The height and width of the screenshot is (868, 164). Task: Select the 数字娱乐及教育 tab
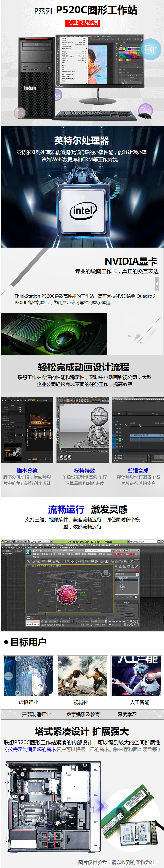pos(83,714)
